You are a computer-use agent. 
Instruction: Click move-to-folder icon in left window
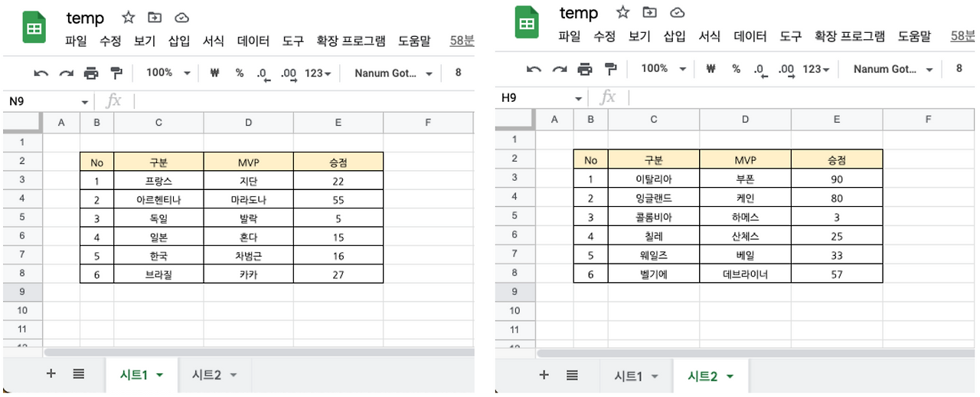click(155, 18)
